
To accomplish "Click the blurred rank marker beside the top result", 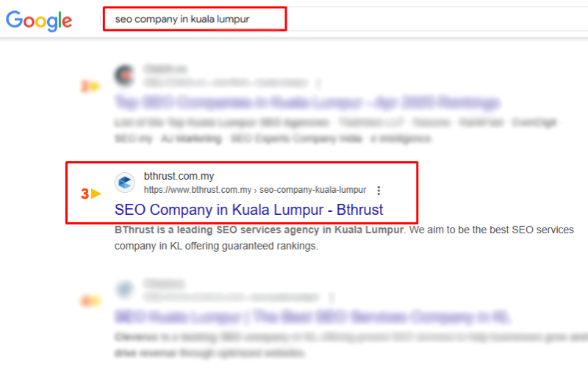I will (90, 86).
